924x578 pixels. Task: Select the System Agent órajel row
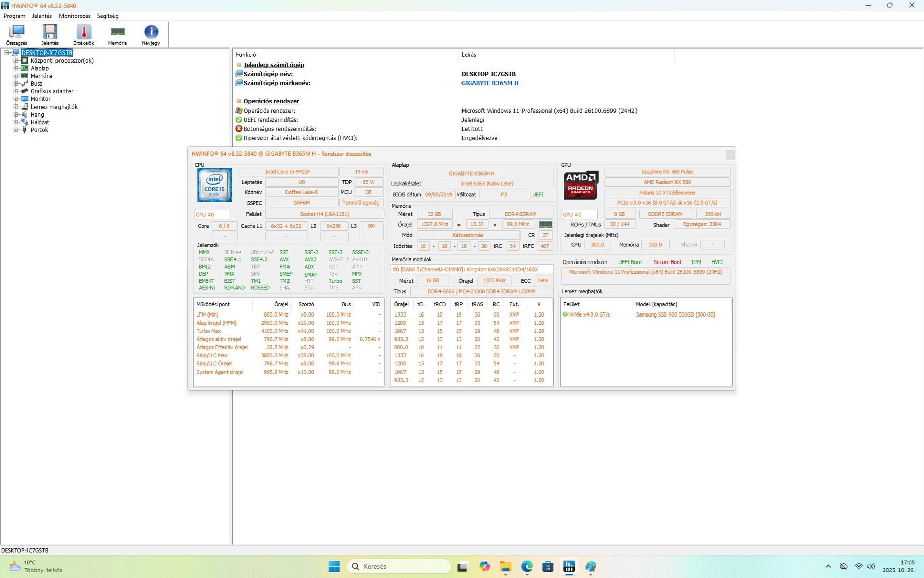(288, 372)
